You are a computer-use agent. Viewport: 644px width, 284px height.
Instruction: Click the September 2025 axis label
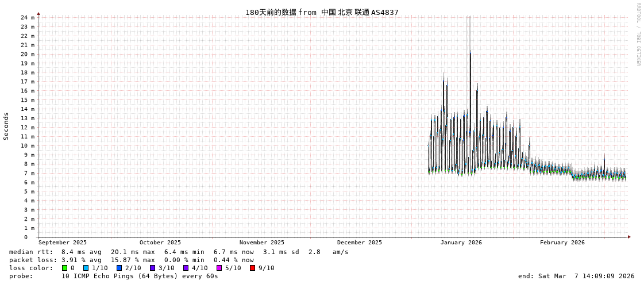63,243
